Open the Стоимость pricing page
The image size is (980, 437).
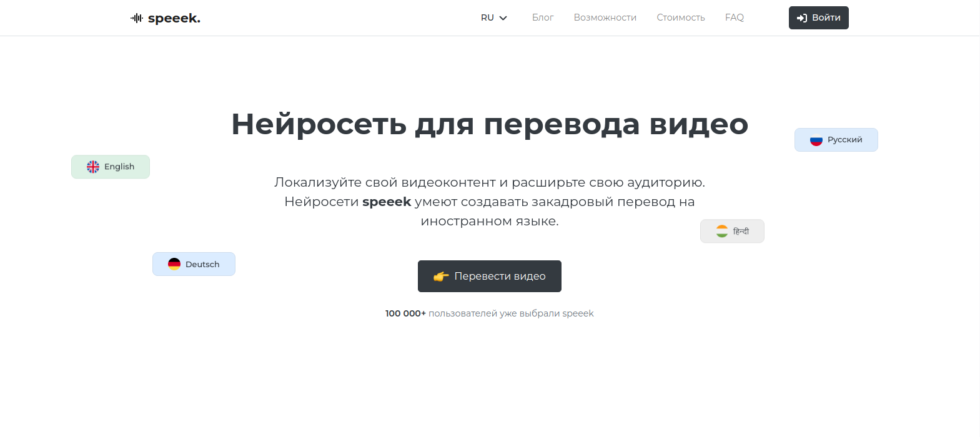pos(681,17)
